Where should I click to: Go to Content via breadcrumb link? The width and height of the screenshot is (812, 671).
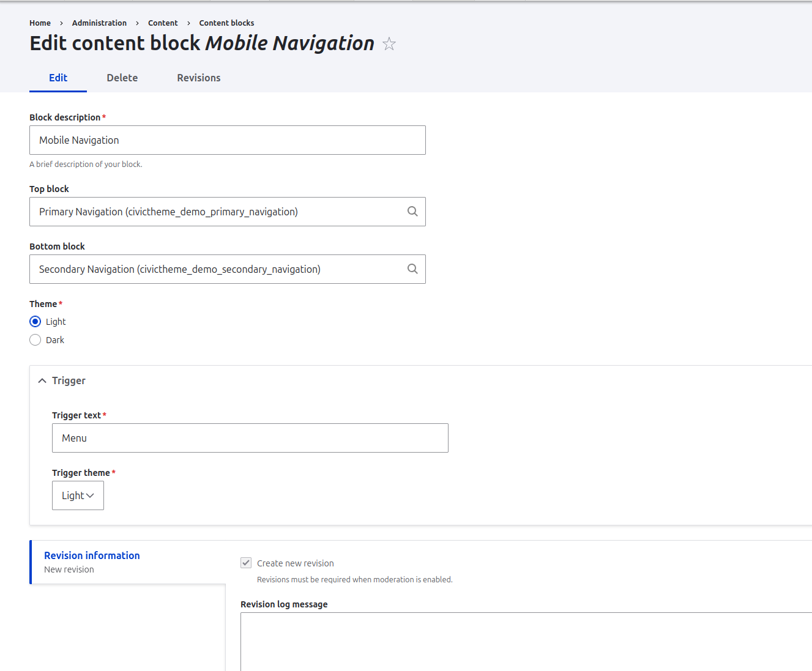pos(163,23)
